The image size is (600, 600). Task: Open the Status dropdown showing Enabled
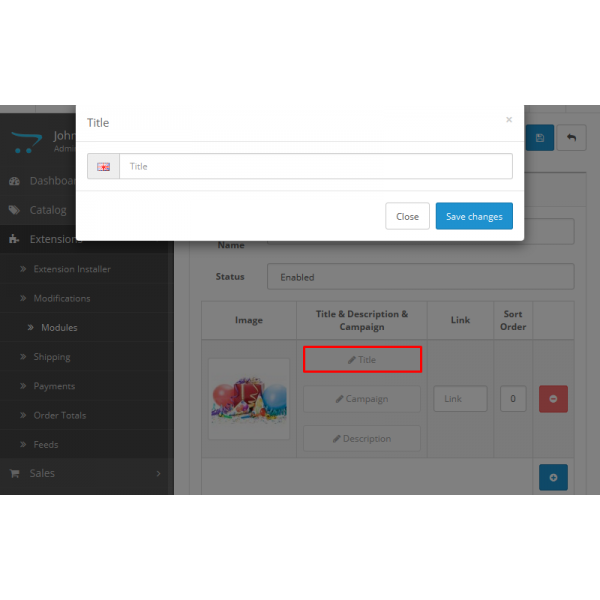421,277
